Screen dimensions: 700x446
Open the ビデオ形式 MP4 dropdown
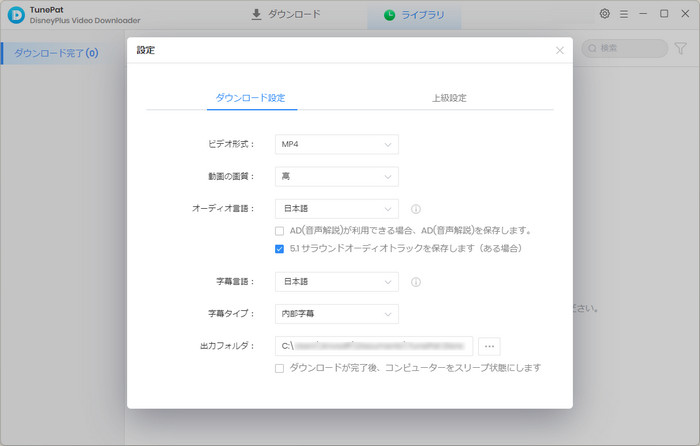click(337, 144)
